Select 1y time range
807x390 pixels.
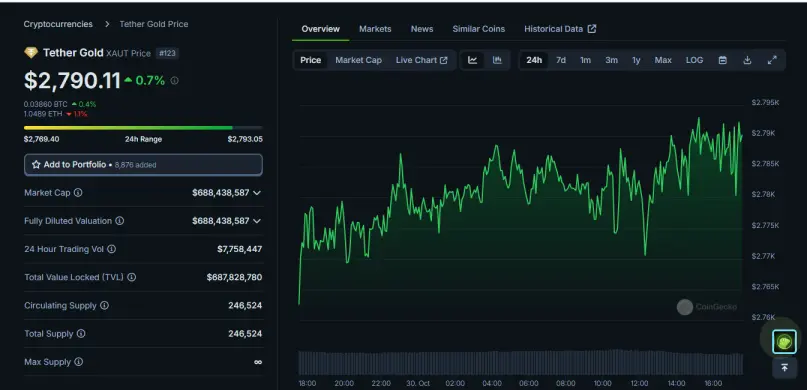[x=636, y=60]
